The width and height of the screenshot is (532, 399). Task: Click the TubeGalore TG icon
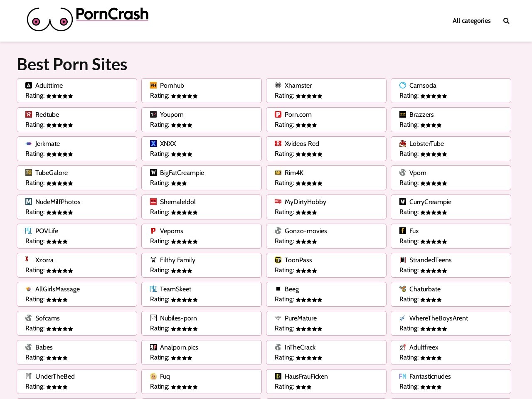pyautogui.click(x=29, y=172)
